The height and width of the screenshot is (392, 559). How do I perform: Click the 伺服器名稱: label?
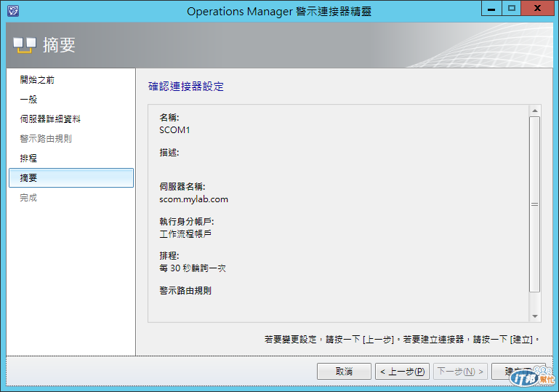[182, 187]
